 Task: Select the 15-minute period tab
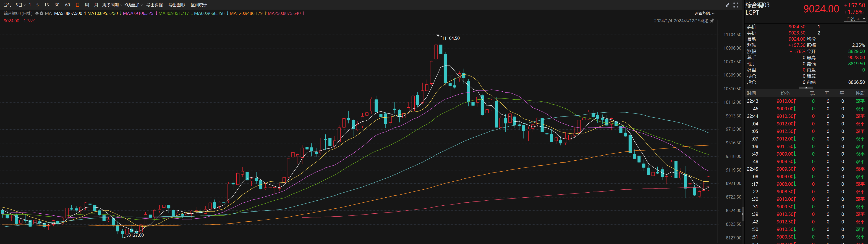pyautogui.click(x=47, y=5)
